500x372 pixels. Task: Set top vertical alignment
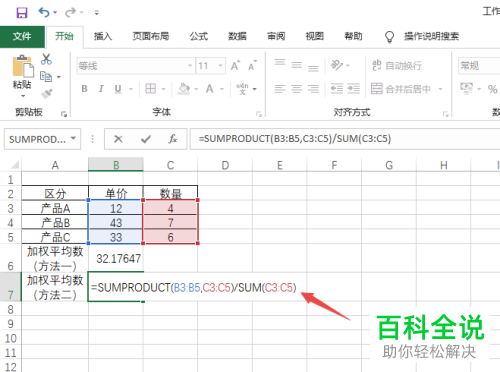pyautogui.click(x=280, y=63)
